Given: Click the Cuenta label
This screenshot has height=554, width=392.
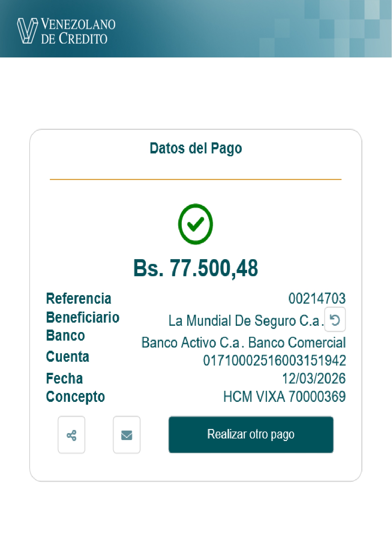Looking at the screenshot, I should pyautogui.click(x=68, y=357).
